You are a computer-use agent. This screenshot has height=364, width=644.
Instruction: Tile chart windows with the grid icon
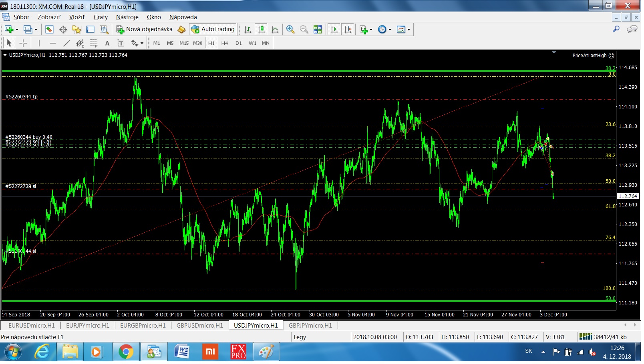coord(318,29)
